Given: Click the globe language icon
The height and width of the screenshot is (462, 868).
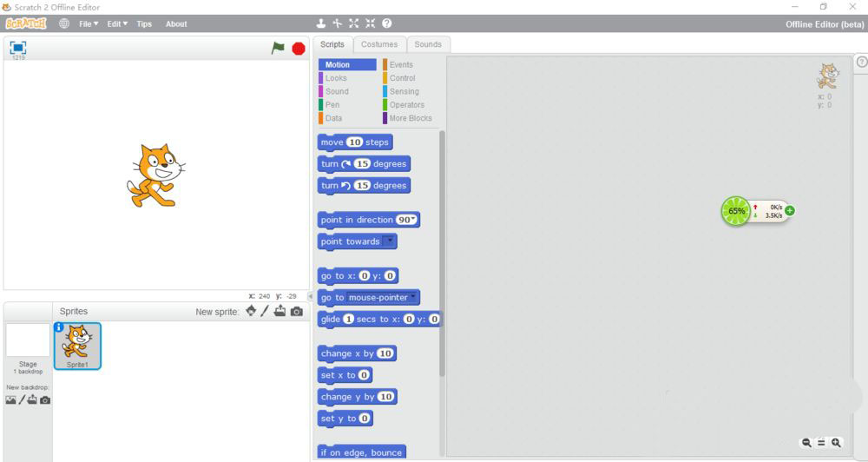Looking at the screenshot, I should [x=64, y=23].
